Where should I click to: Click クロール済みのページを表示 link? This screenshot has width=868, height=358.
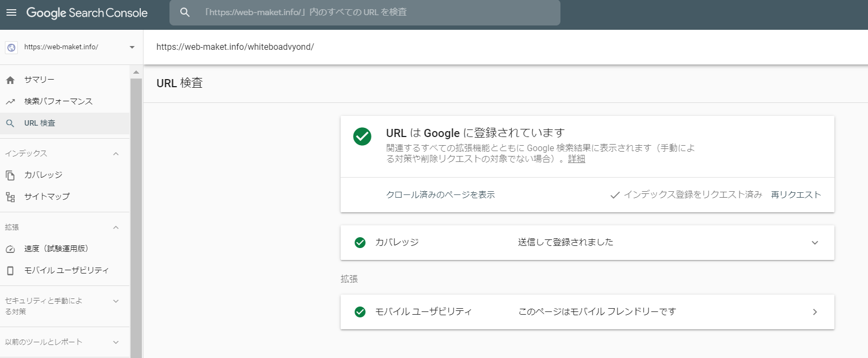[440, 195]
